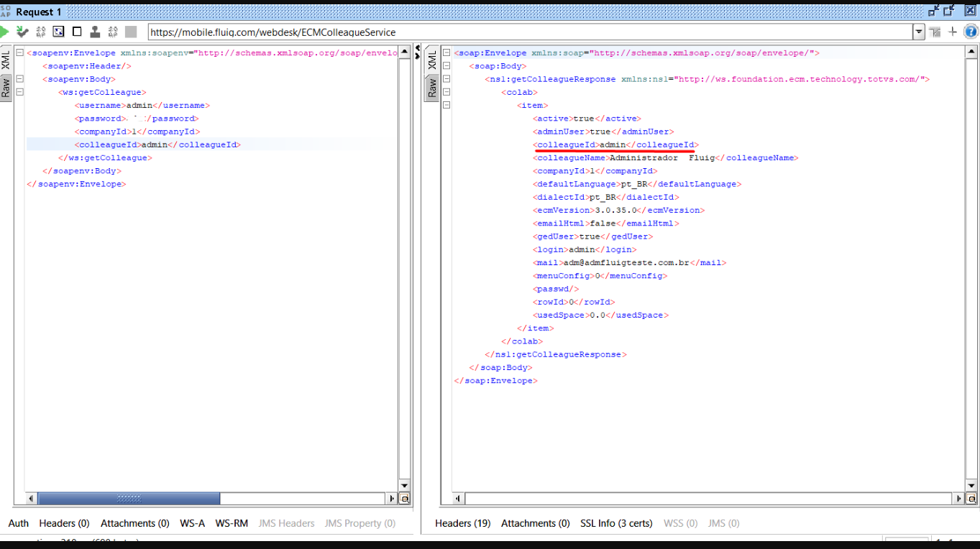Open request Headers (0) tab
The width and height of the screenshot is (980, 549).
(x=64, y=523)
